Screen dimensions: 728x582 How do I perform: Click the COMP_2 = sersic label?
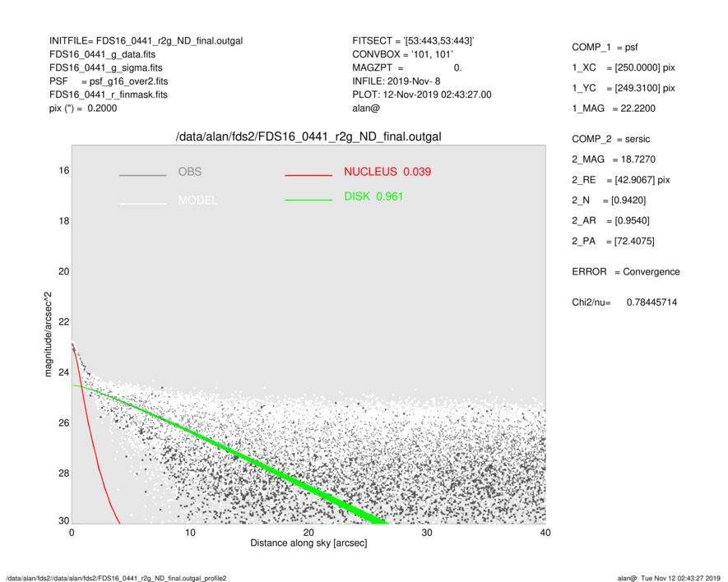coord(611,139)
